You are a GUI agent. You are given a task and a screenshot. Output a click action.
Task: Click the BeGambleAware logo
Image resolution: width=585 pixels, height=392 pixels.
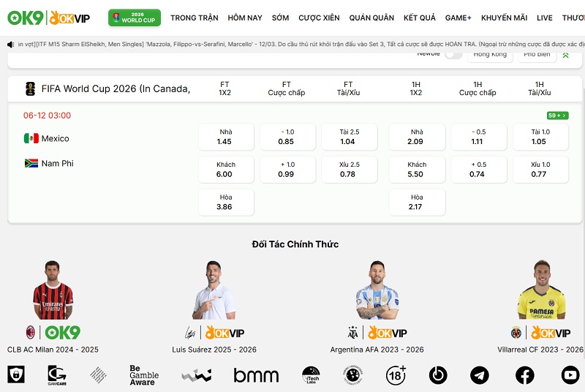click(143, 375)
